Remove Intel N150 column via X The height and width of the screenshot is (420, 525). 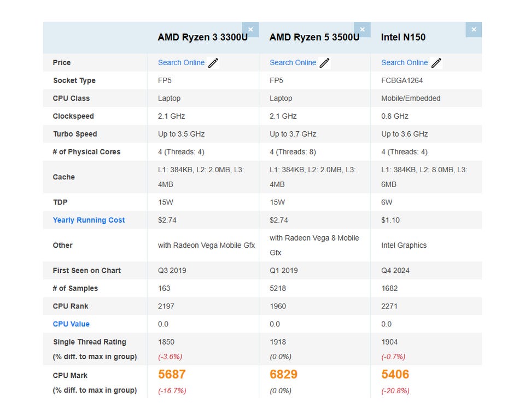(474, 30)
